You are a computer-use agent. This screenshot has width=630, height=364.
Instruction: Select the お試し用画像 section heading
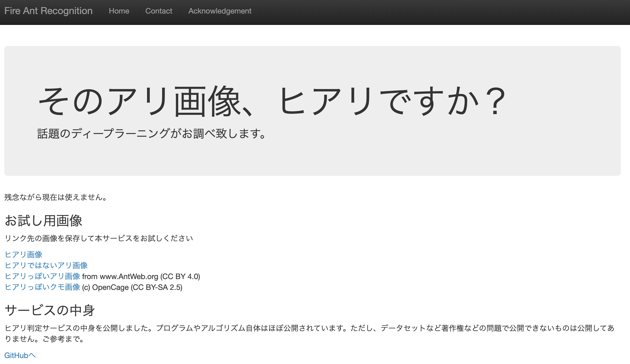click(x=44, y=221)
